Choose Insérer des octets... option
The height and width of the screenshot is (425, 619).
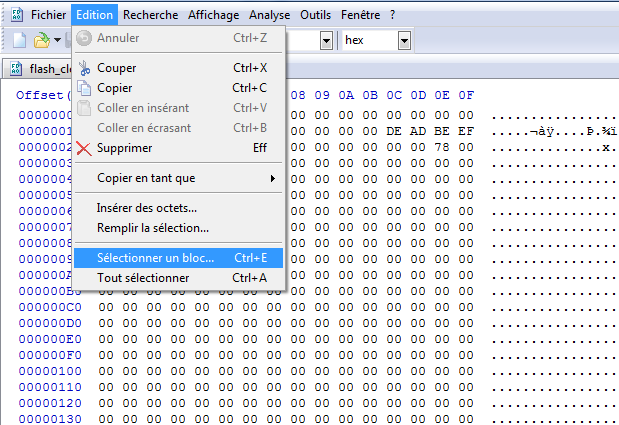coord(147,208)
